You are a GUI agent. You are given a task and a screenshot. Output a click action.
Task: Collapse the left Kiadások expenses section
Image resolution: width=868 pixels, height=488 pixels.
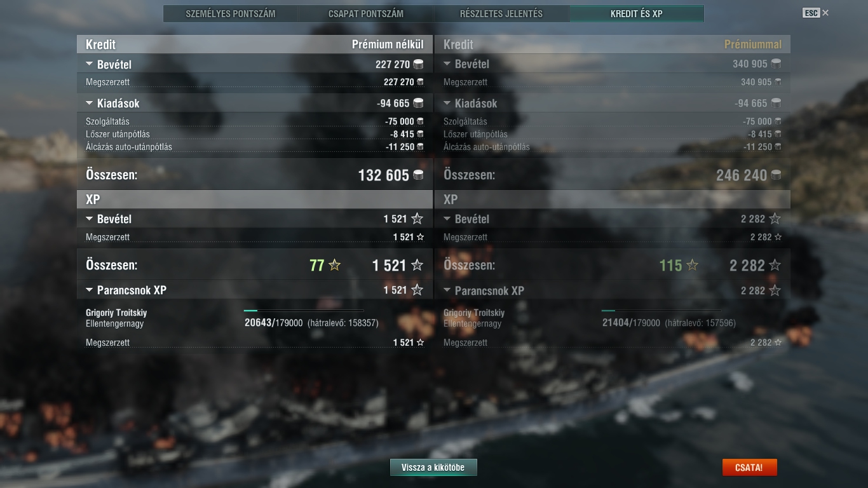89,103
